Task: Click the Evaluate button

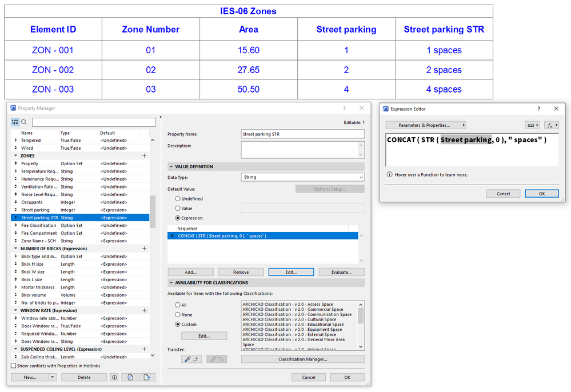Action: pos(342,271)
